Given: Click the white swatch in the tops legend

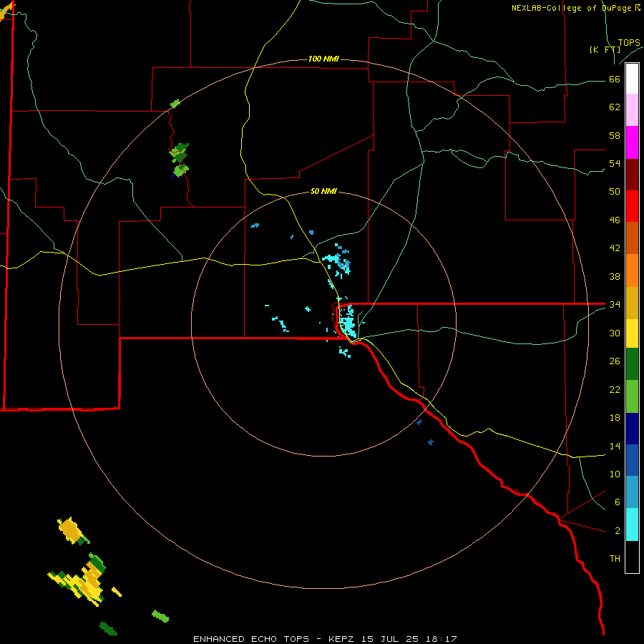Looking at the screenshot, I should (x=632, y=79).
